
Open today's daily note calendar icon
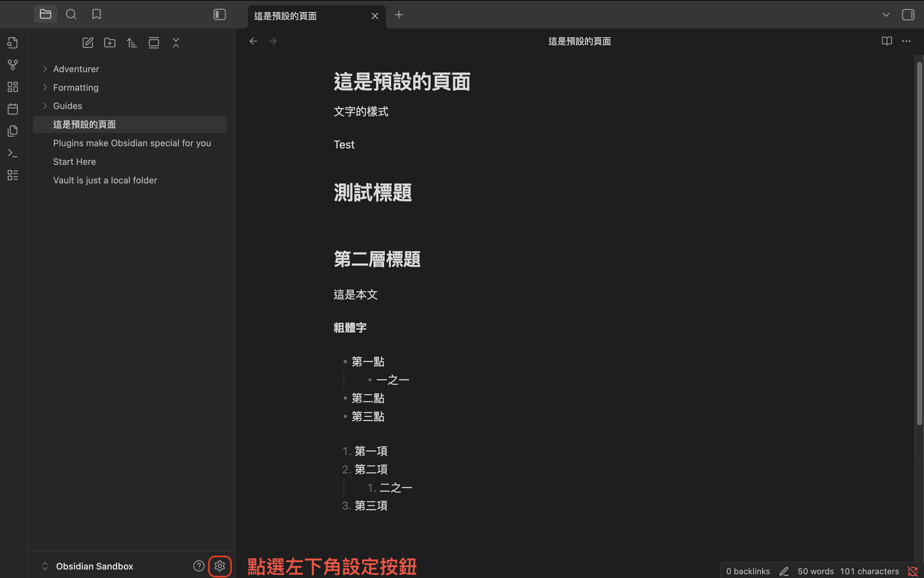(x=13, y=109)
